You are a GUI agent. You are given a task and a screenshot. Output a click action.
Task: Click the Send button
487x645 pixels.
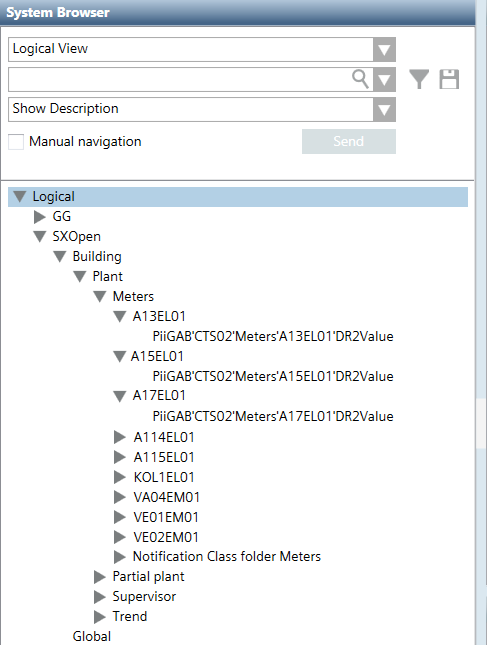coord(349,142)
